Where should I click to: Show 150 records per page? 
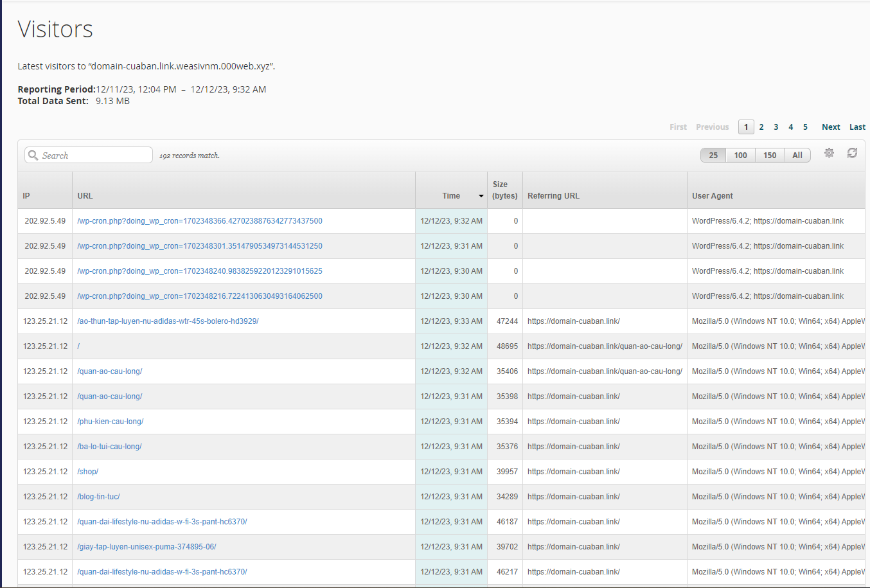click(770, 155)
